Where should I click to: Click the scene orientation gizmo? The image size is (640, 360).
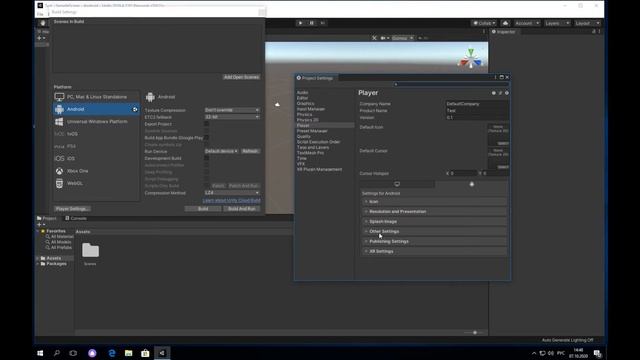[471, 58]
